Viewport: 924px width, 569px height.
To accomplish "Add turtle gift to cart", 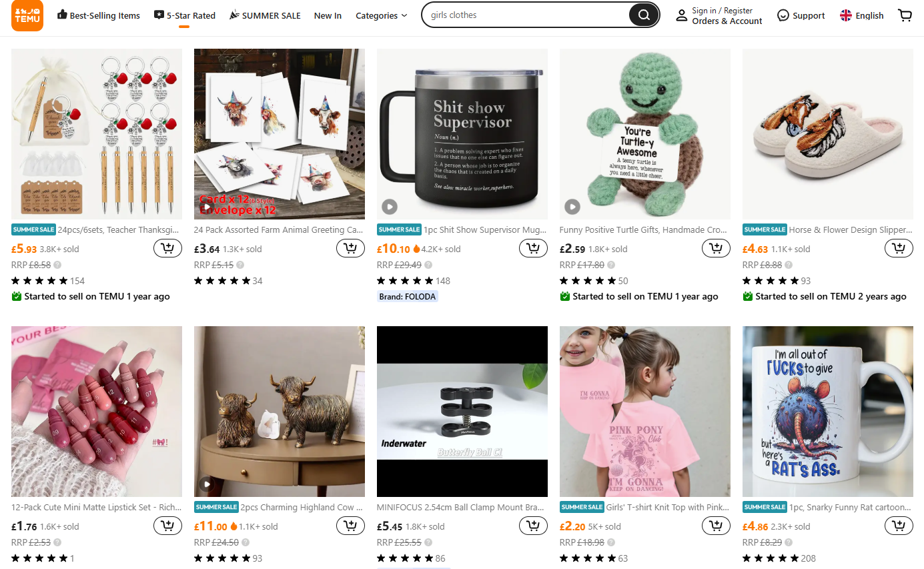I will pyautogui.click(x=716, y=249).
